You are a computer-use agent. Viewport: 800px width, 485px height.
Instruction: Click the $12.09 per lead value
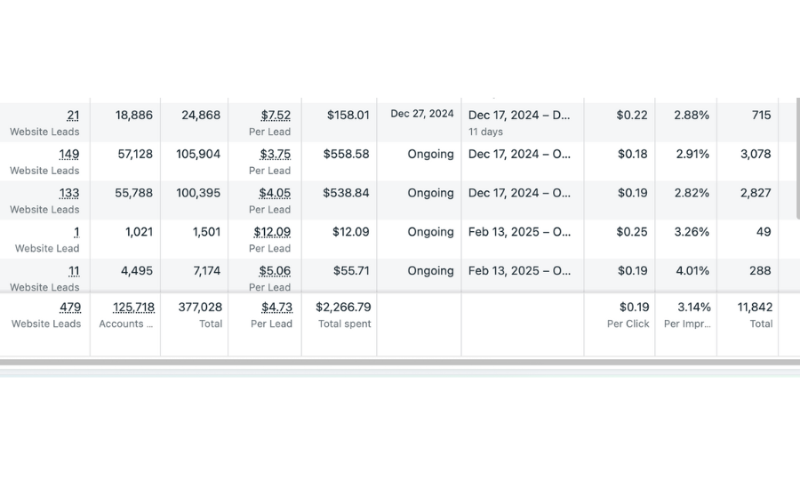tap(272, 232)
